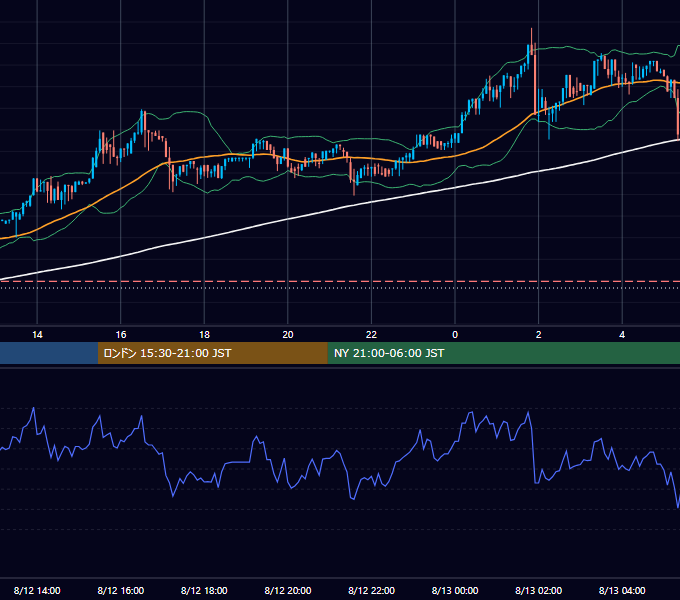Click the 8/13 00:00 date label
The image size is (680, 600).
point(455,590)
